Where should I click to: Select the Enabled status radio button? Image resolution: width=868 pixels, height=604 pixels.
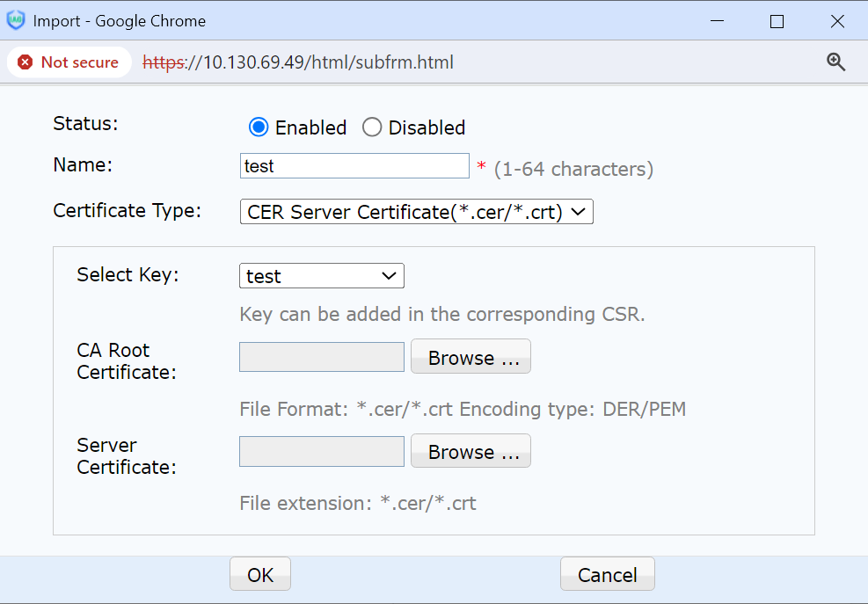pos(259,127)
